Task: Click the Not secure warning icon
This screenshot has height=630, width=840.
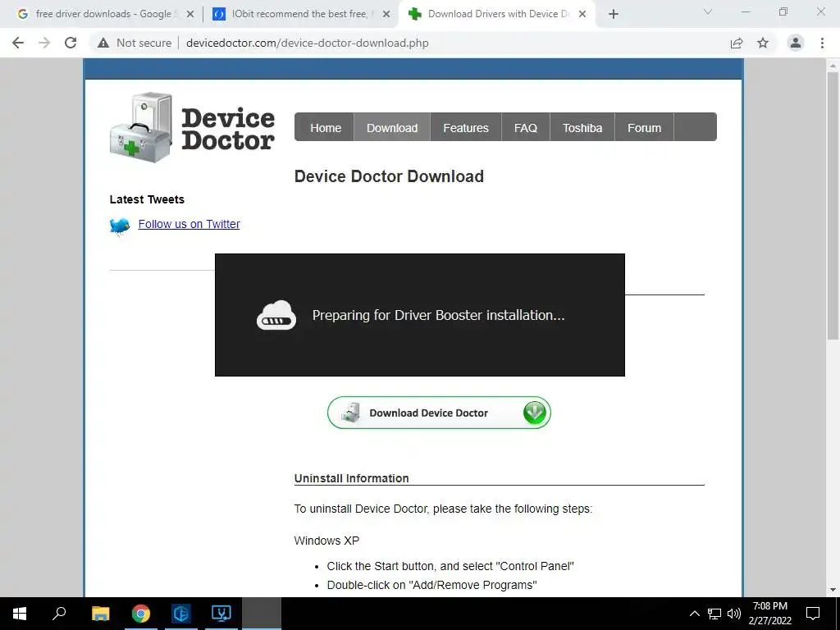Action: [103, 43]
